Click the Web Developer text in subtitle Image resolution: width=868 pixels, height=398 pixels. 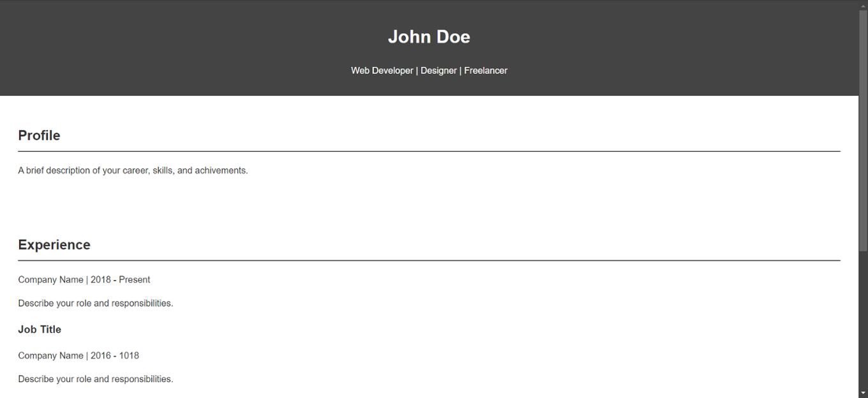tap(382, 71)
